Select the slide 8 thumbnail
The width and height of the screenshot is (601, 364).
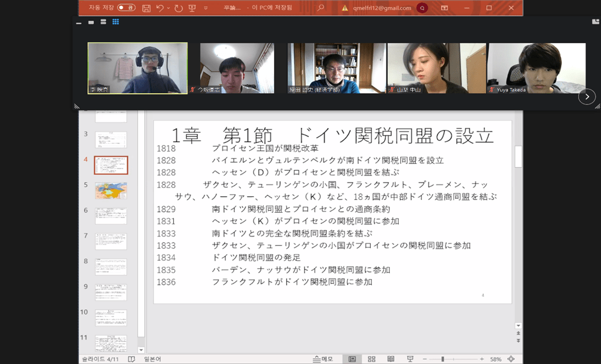point(111,267)
